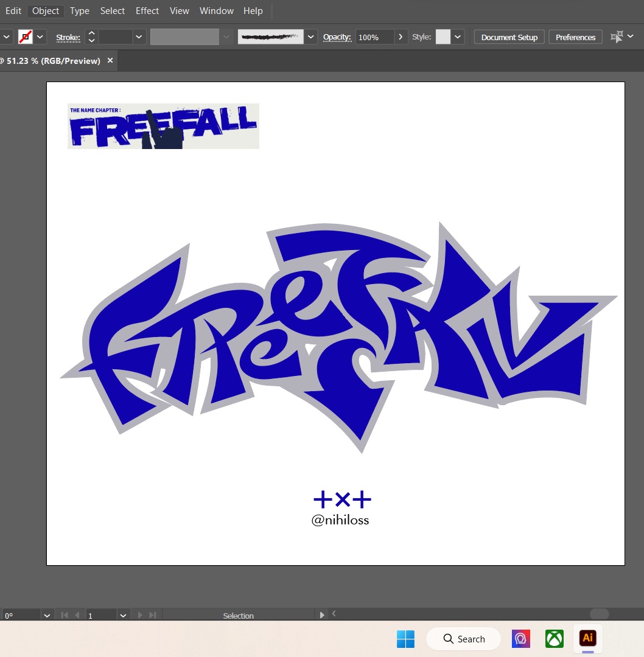Expand the artboard navigation dropdown
644x657 pixels.
pyautogui.click(x=123, y=616)
